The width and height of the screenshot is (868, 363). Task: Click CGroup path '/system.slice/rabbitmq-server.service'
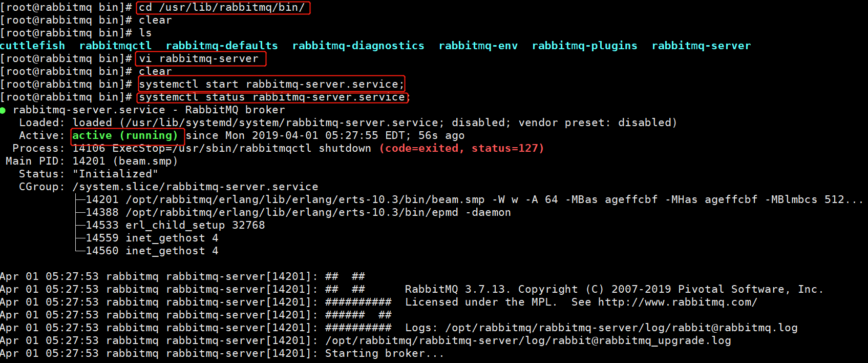coord(195,187)
